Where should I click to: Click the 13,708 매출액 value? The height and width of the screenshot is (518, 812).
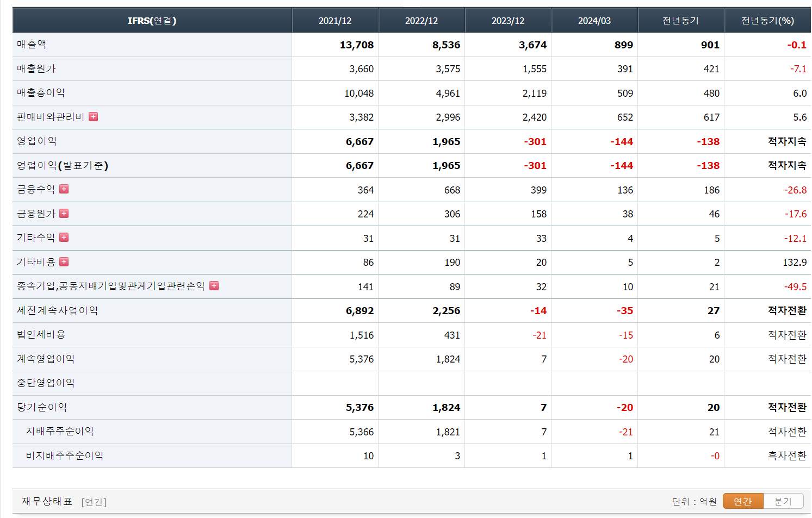357,45
